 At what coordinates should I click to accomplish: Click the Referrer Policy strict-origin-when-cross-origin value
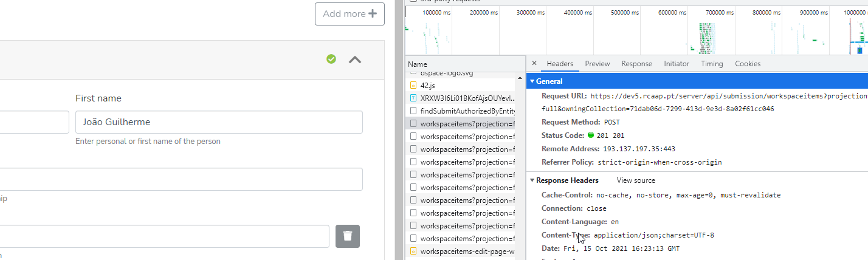tap(660, 162)
